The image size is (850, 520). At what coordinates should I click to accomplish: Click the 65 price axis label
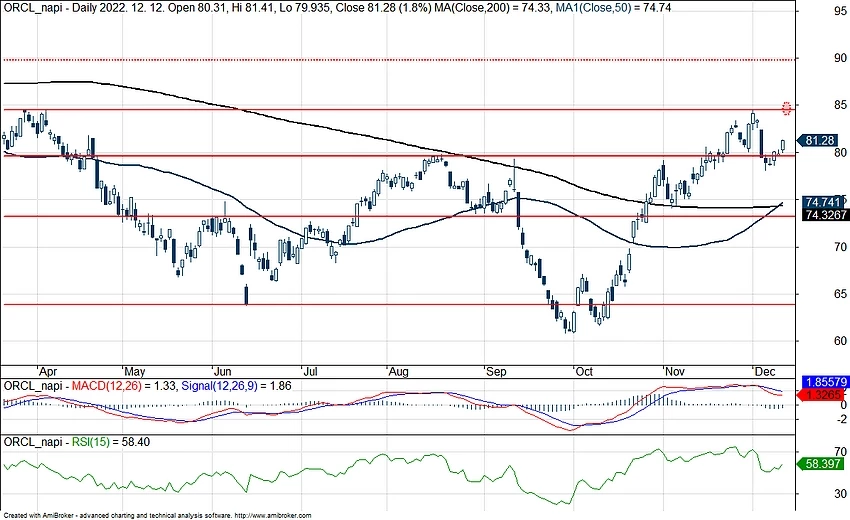(x=840, y=294)
